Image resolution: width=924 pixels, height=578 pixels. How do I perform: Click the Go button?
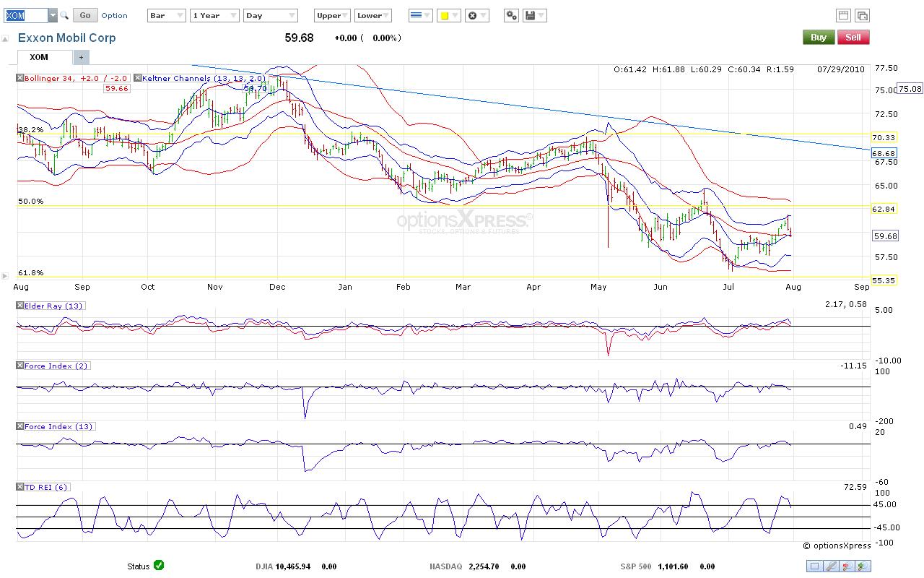[85, 15]
